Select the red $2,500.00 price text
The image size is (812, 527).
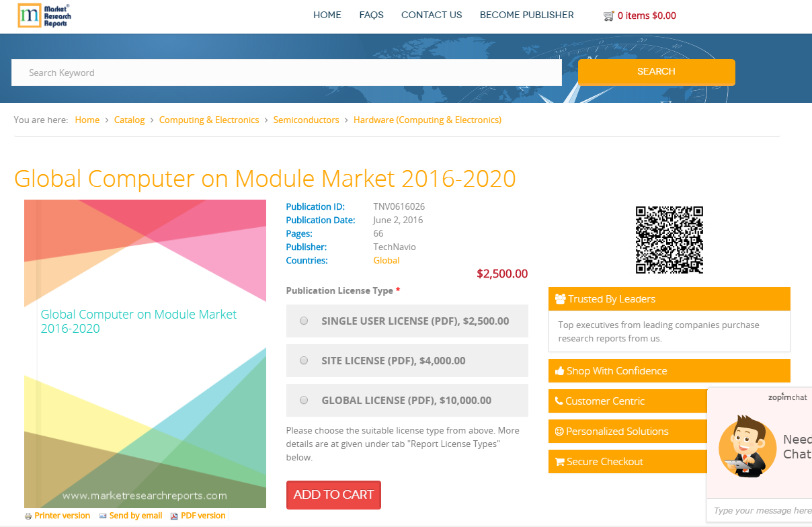[502, 274]
